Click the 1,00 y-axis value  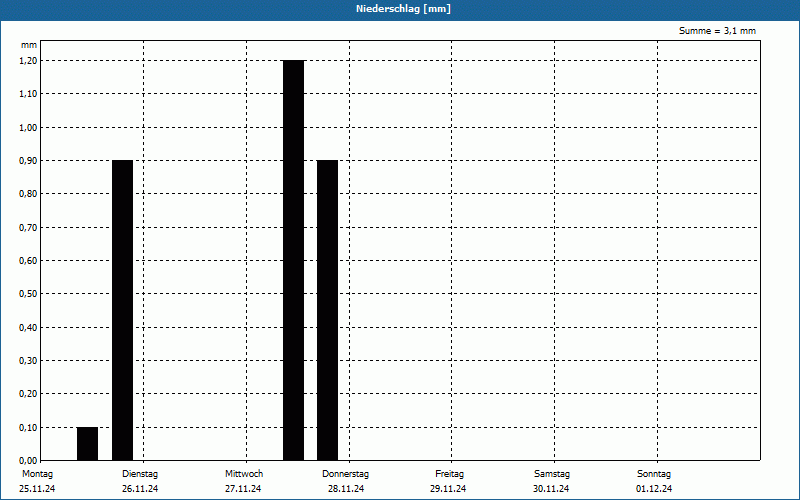pyautogui.click(x=28, y=128)
